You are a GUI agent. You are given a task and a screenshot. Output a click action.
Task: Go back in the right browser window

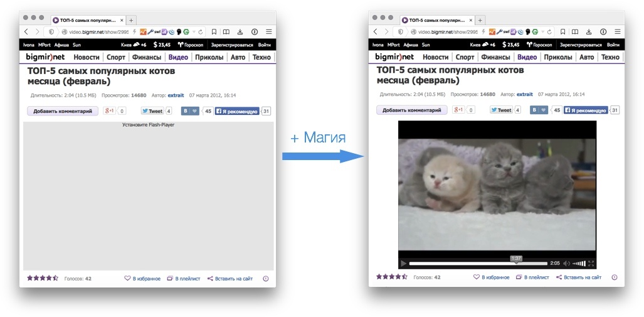coord(376,31)
